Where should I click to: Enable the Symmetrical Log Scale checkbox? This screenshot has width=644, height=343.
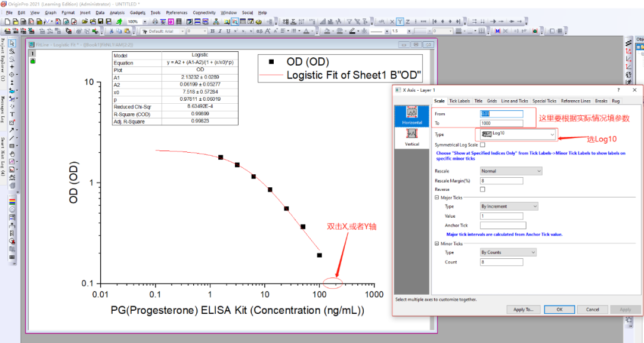482,145
